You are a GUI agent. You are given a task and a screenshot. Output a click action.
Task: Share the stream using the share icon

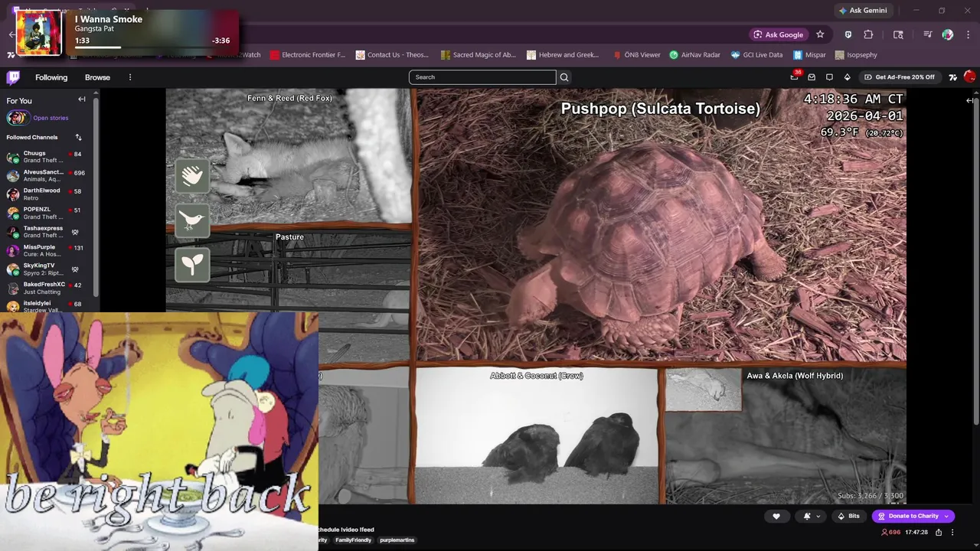939,532
